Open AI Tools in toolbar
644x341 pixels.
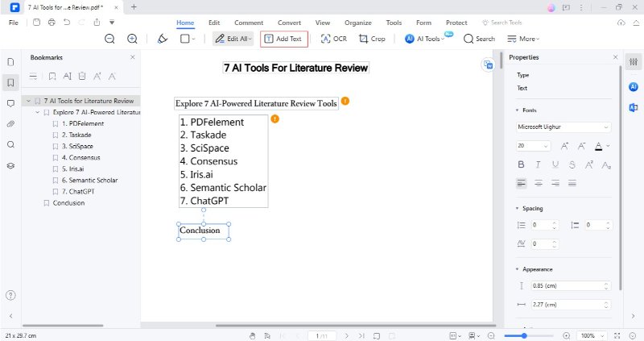pos(425,39)
